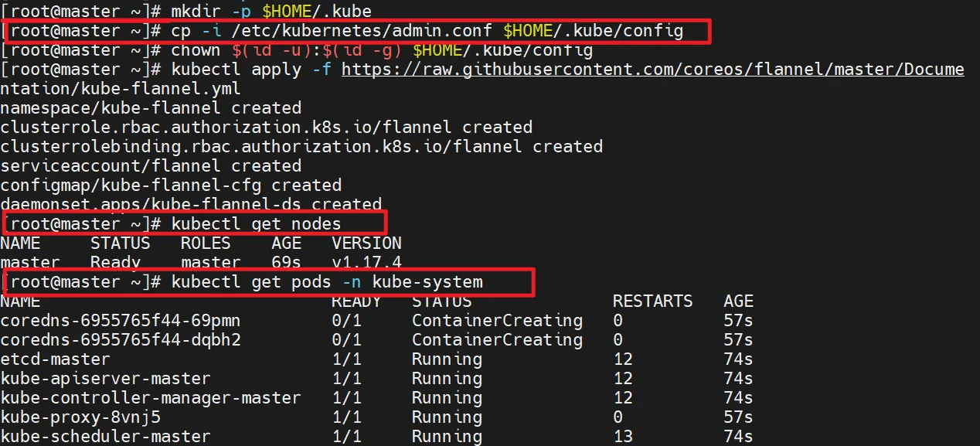Click the 'namespace/kube-flannel created' output line
Viewport: 980px width, 446px height.
pos(151,108)
